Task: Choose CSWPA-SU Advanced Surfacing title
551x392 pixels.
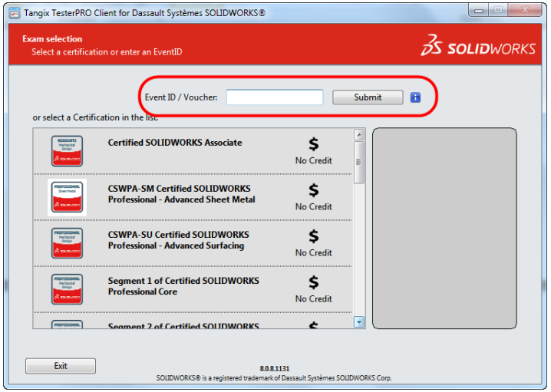Action: pos(179,240)
